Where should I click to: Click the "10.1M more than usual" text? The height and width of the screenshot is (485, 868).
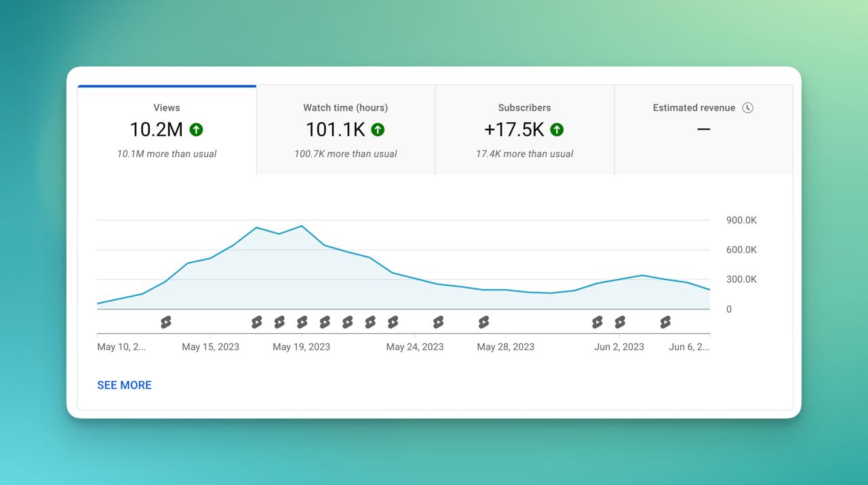[x=167, y=154]
